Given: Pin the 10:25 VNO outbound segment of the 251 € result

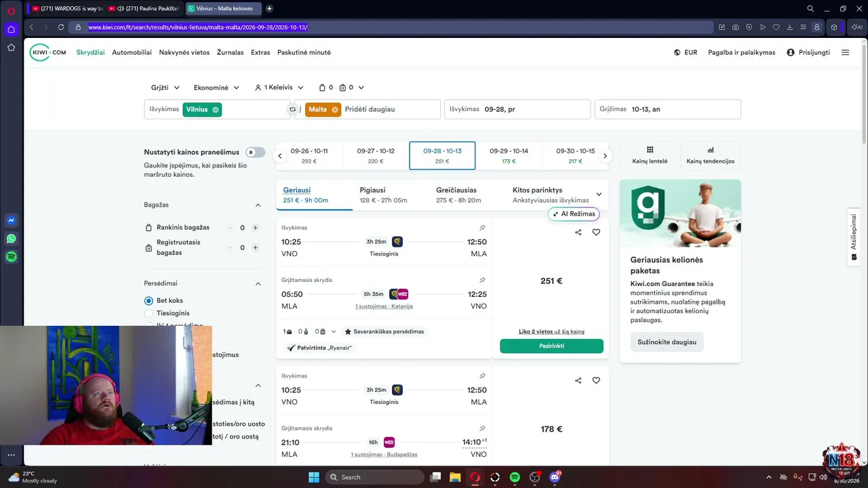Looking at the screenshot, I should 482,228.
